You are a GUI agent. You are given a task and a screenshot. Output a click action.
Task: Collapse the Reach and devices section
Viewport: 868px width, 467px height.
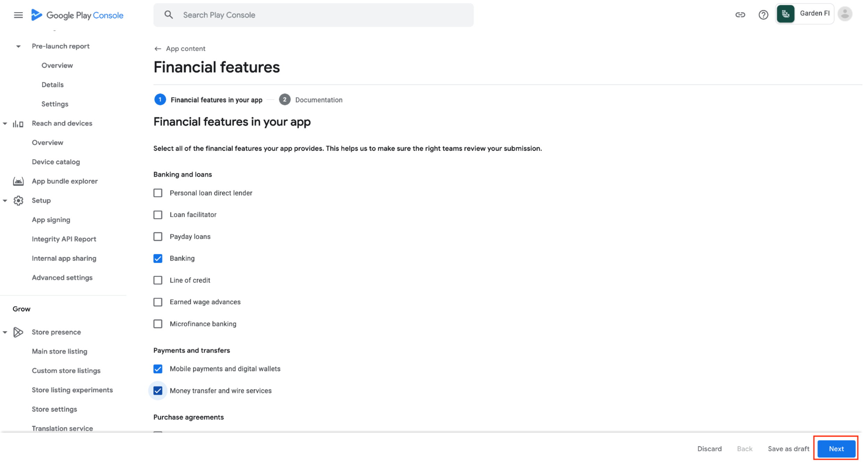click(x=5, y=123)
